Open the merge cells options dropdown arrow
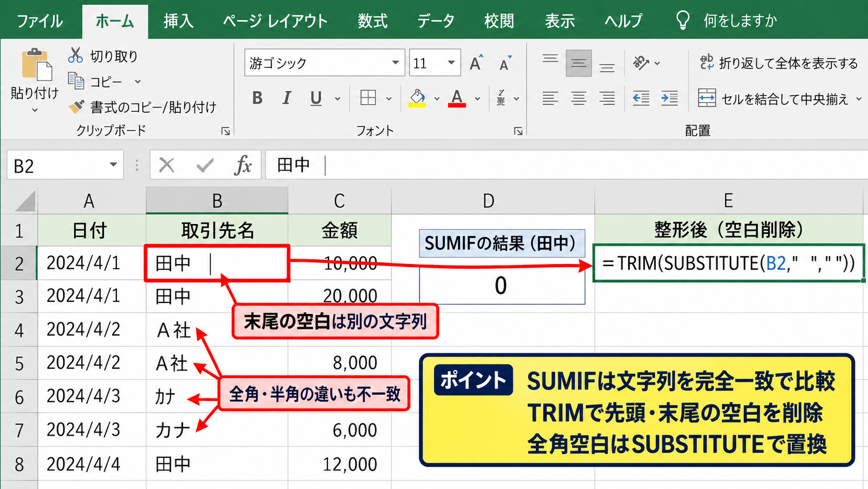868x489 pixels. [859, 98]
